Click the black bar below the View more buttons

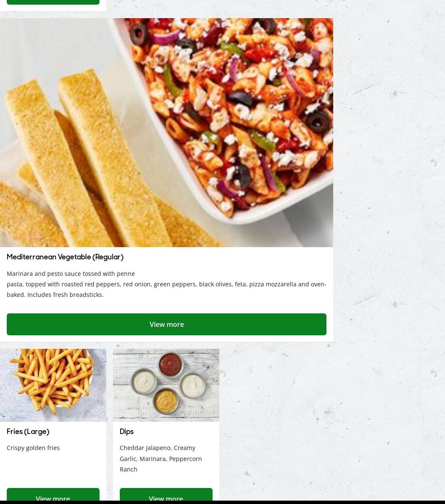pos(223,502)
